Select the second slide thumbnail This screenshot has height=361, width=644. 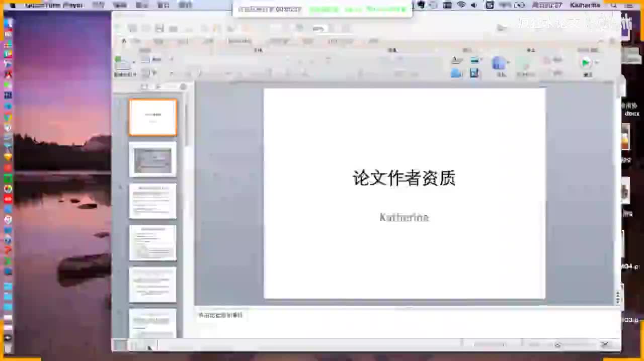(x=153, y=159)
